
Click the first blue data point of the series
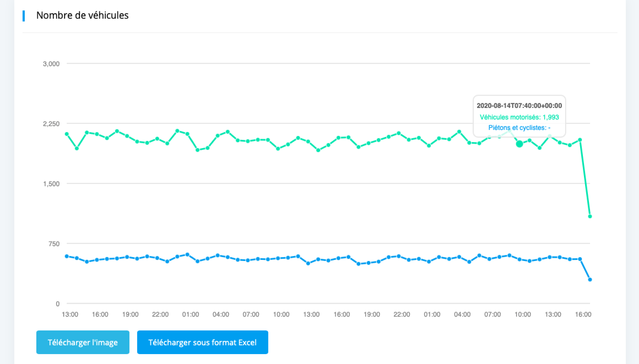pyautogui.click(x=67, y=256)
